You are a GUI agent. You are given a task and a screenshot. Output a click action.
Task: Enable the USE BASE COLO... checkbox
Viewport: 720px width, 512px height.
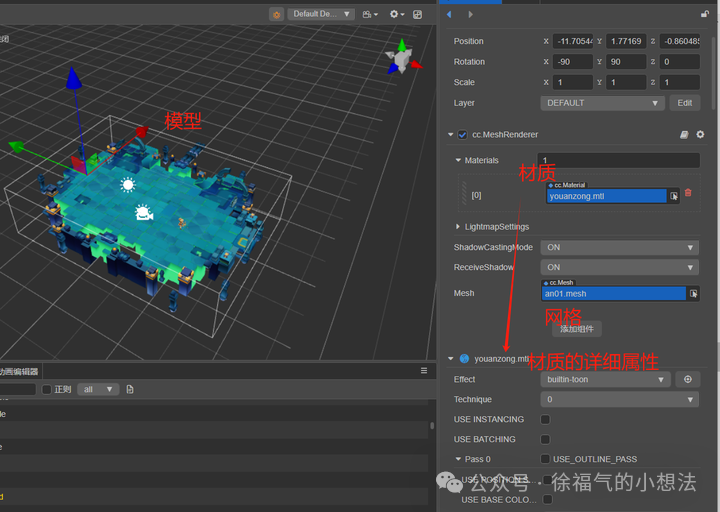pyautogui.click(x=547, y=499)
